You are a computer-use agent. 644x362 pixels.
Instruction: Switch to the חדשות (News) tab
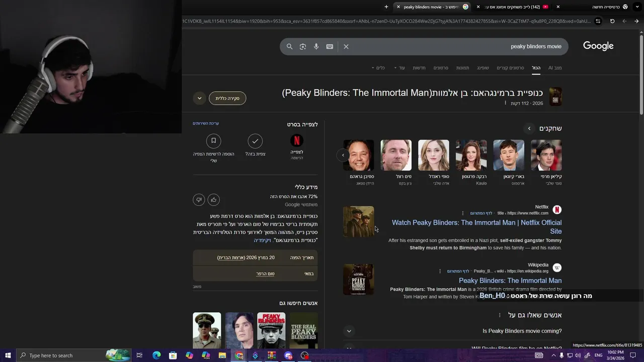click(x=419, y=68)
